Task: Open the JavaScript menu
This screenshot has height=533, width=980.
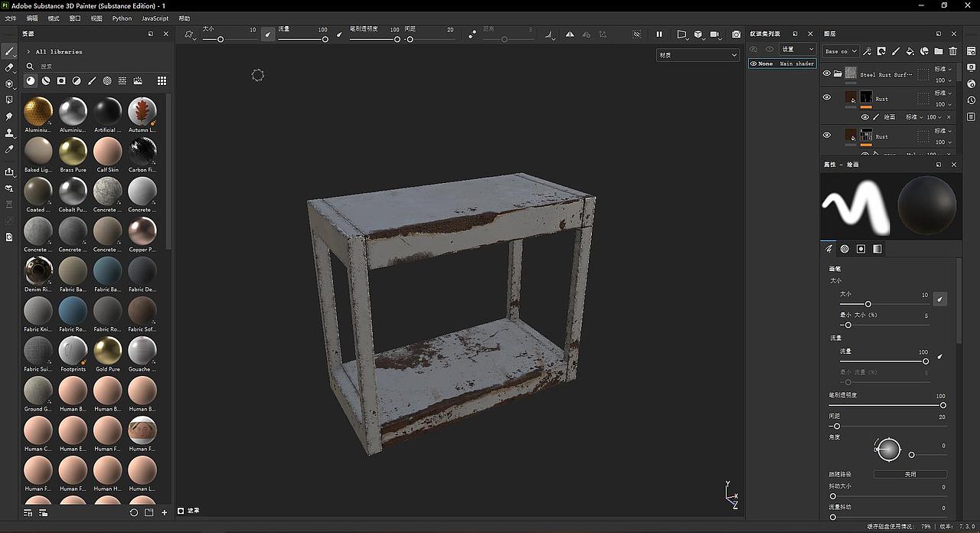Action: click(x=155, y=18)
